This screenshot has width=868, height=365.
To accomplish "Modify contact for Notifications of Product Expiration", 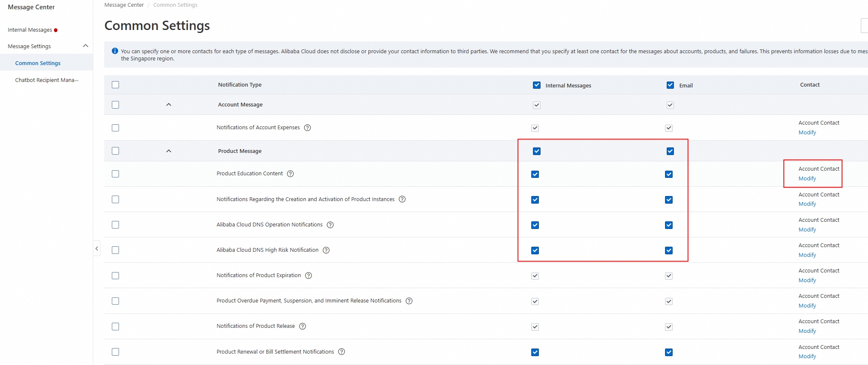I will [807, 280].
